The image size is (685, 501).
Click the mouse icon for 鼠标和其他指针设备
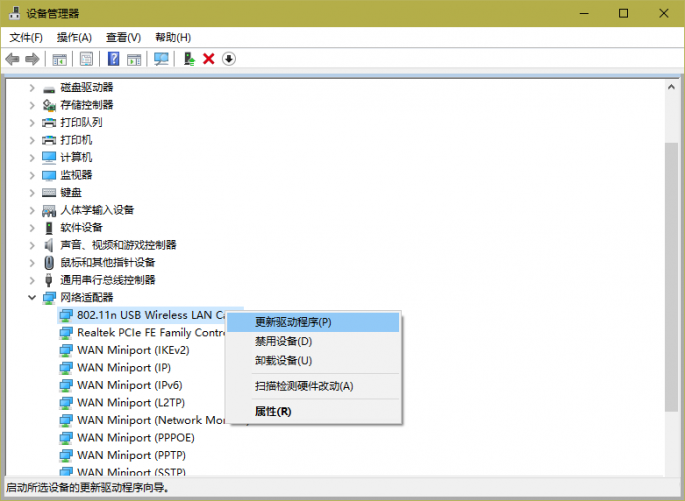pos(49,263)
